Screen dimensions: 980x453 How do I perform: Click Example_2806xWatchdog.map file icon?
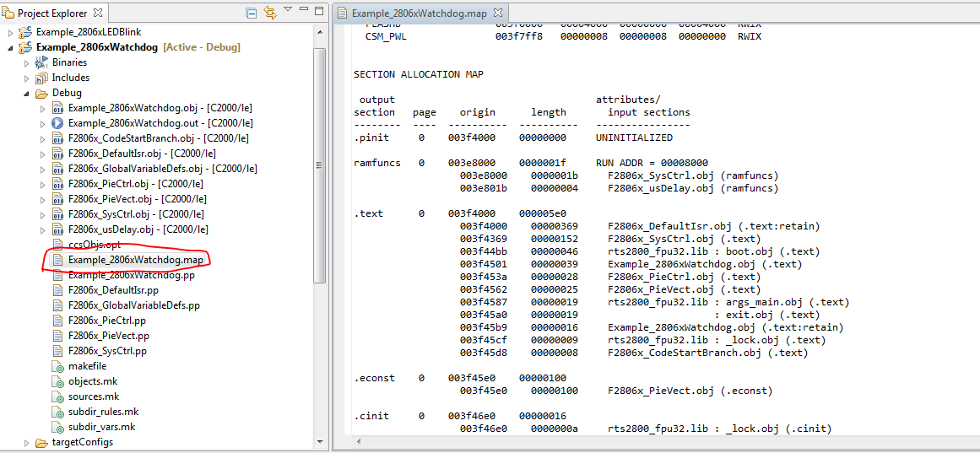point(57,260)
